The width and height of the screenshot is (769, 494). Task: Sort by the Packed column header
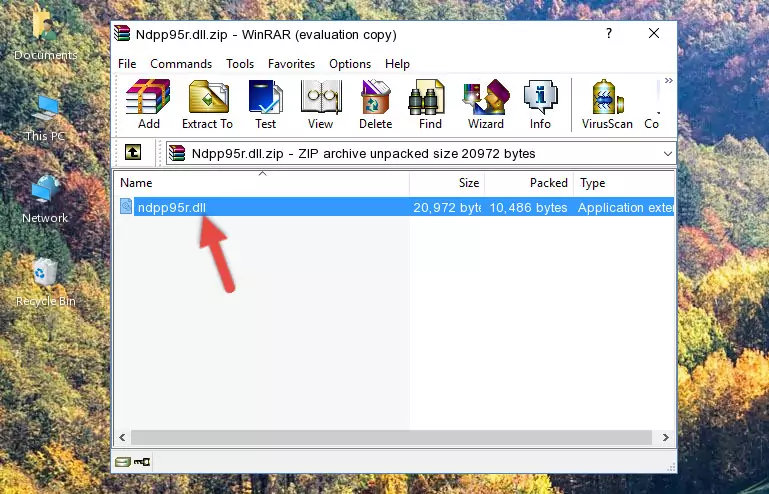click(529, 183)
